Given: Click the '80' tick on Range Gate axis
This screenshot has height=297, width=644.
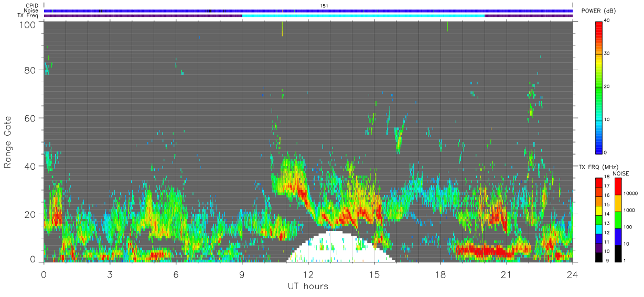Looking at the screenshot, I should (x=30, y=70).
